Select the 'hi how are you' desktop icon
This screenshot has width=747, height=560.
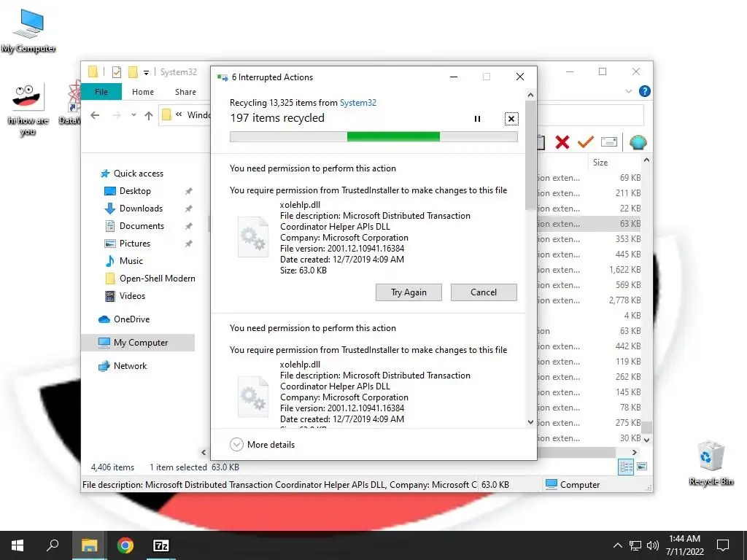[x=28, y=110]
